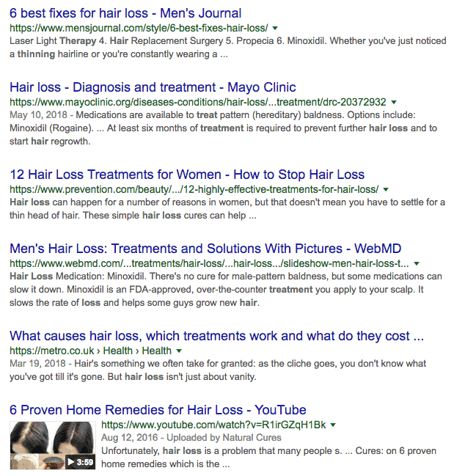Screen dimensions: 465x476
Task: Open the WebMD Men's Hair Loss result
Action: (x=205, y=249)
